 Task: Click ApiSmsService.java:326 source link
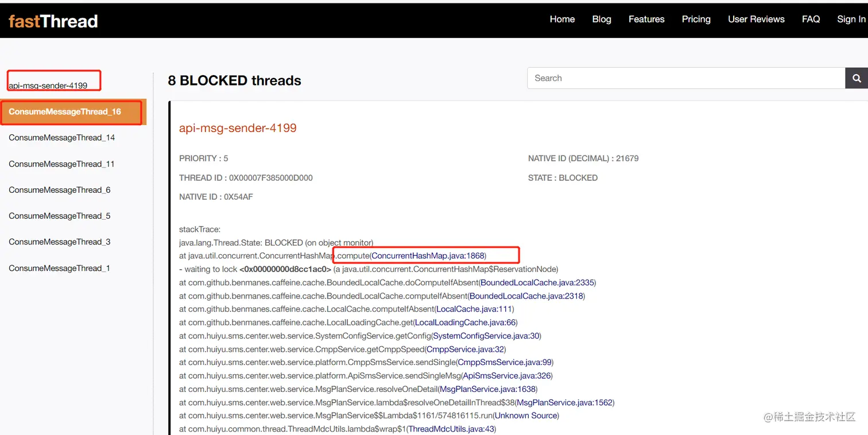click(506, 376)
